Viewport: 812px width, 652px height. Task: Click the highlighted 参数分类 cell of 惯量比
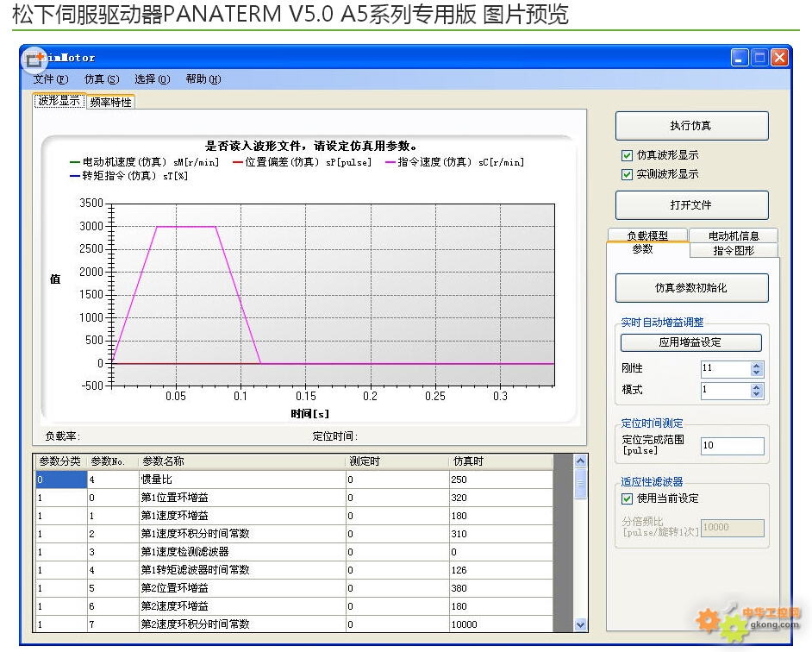coord(60,480)
